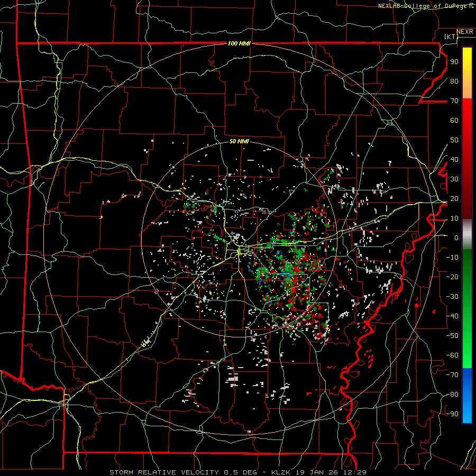Click the radar site at the range-ring center

tap(239, 240)
